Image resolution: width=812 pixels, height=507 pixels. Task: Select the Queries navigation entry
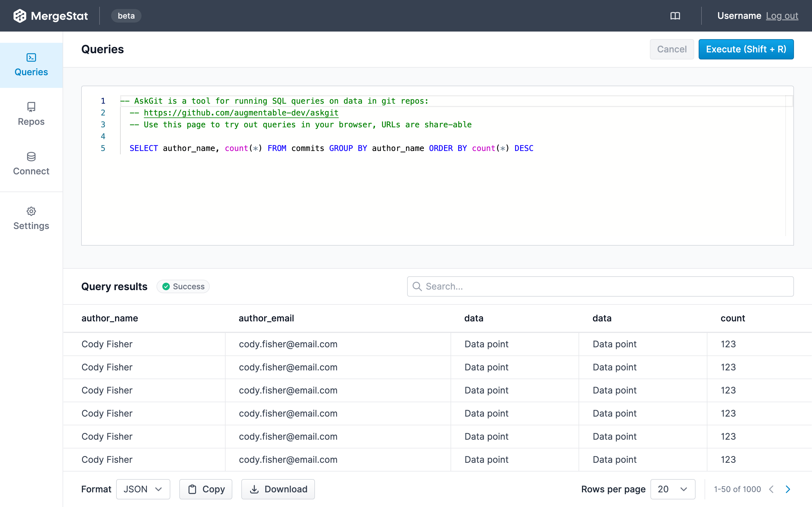[x=31, y=72]
